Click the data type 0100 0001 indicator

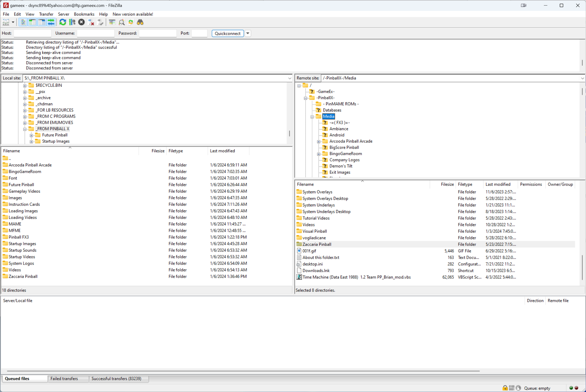coord(511,388)
